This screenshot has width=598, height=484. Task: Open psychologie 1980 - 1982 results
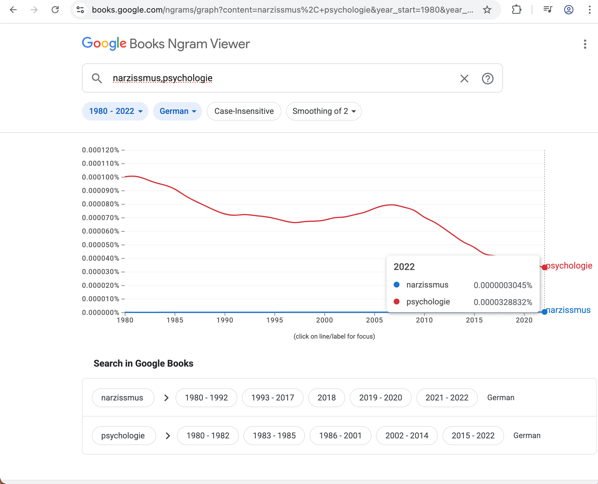[x=208, y=436]
